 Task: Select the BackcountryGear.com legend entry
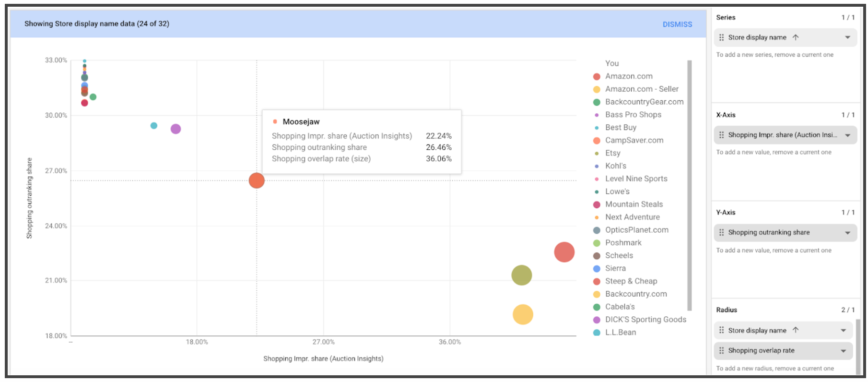[x=638, y=102]
